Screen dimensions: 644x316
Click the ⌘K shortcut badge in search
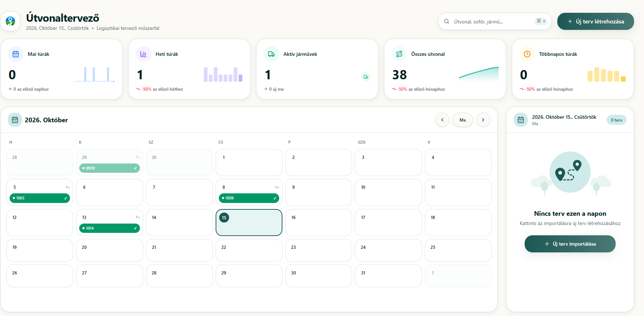pyautogui.click(x=541, y=21)
